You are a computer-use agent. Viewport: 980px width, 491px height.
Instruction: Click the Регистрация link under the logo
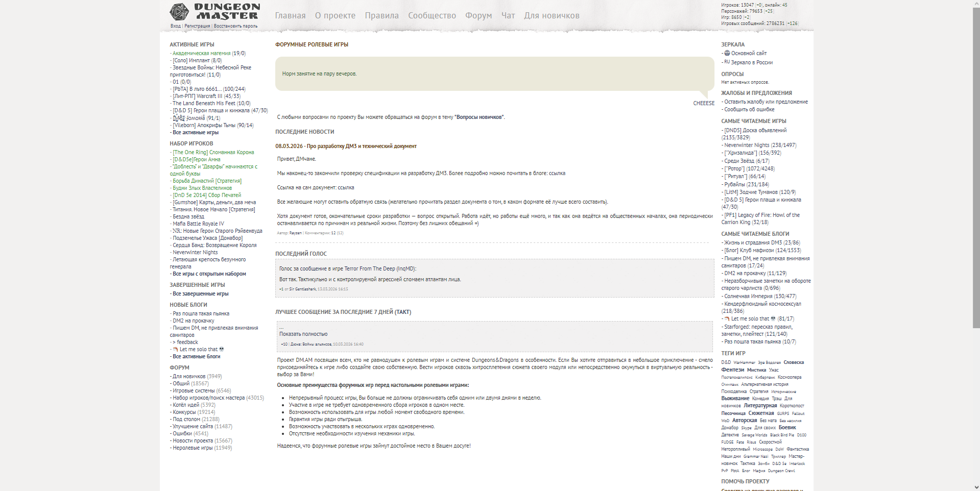[197, 26]
